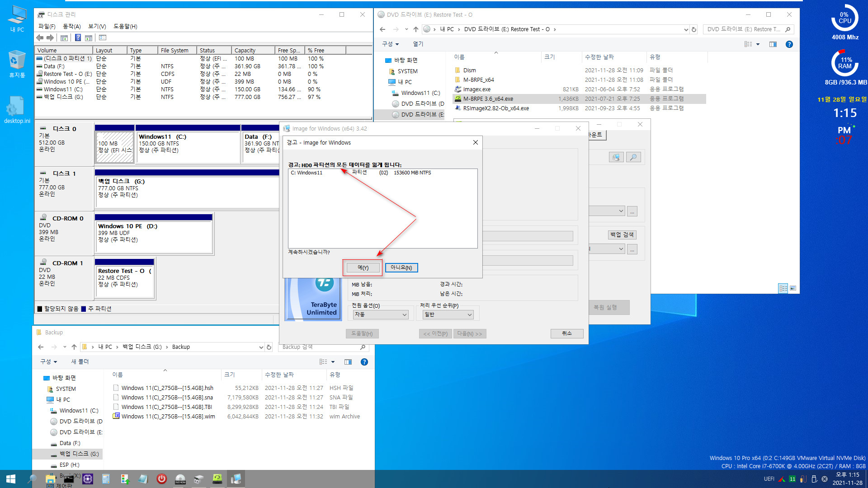Screen dimensions: 868x488
Task: Open the 휴지통 recycle bin desktop icon
Action: coord(17,64)
